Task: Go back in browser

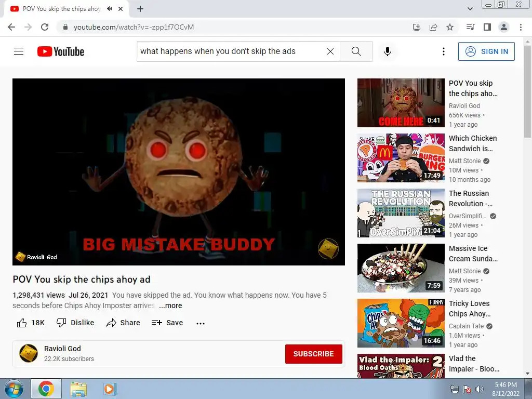Action: point(11,27)
